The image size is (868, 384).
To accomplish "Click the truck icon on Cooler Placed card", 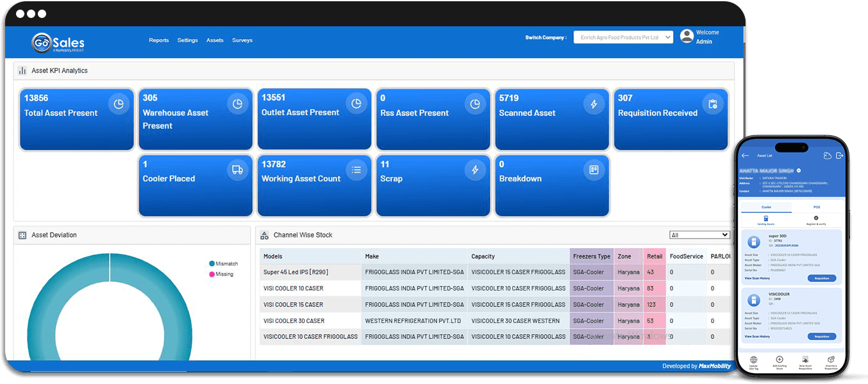I will (x=237, y=170).
